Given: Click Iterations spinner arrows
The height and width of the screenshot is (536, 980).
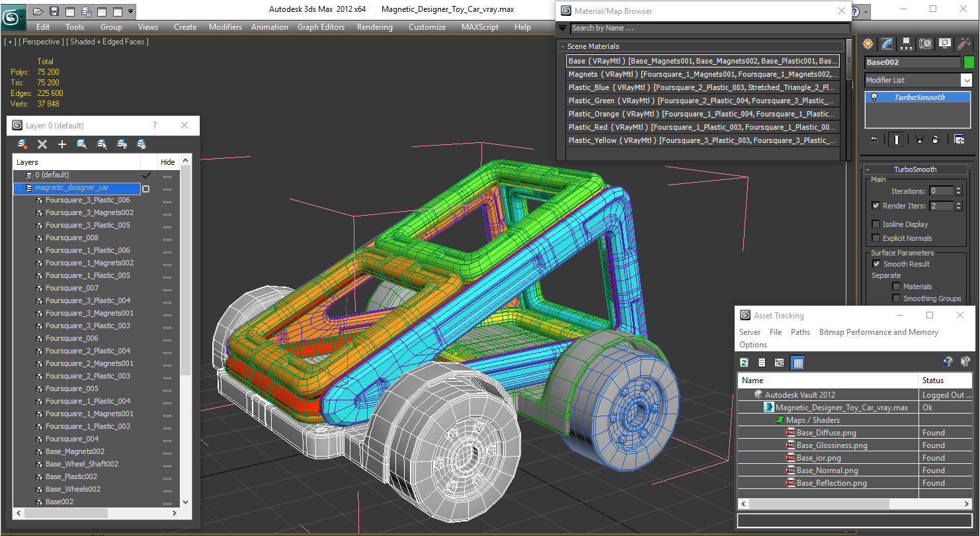Looking at the screenshot, I should click(x=958, y=191).
